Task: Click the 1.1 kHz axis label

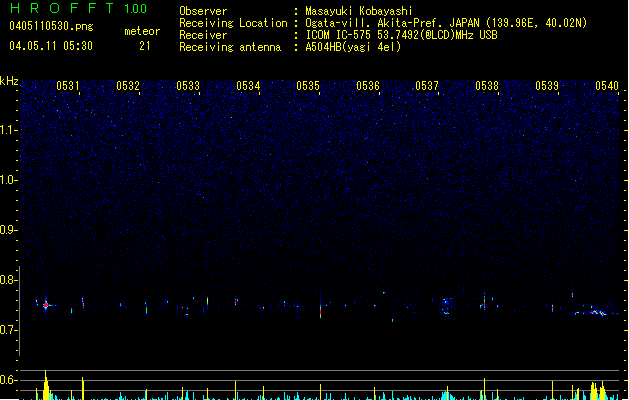Action: (8, 130)
